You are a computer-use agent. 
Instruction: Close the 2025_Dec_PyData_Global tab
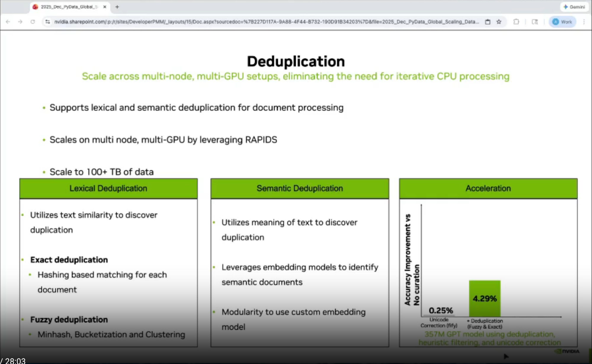105,7
